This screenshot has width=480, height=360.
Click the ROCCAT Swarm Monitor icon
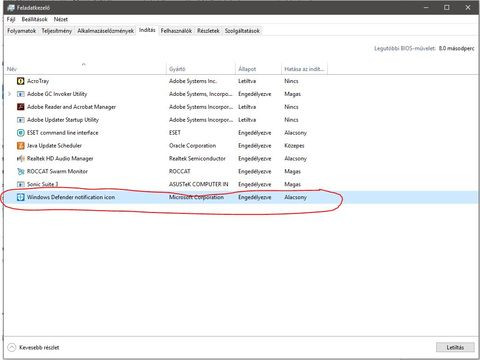click(x=21, y=171)
